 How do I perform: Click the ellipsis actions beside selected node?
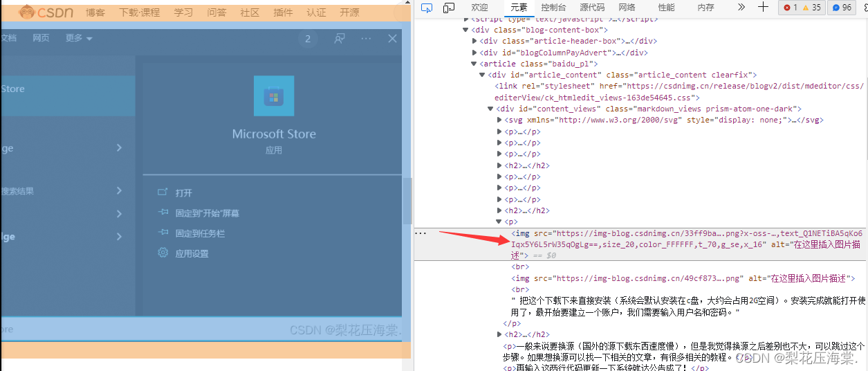pos(421,233)
